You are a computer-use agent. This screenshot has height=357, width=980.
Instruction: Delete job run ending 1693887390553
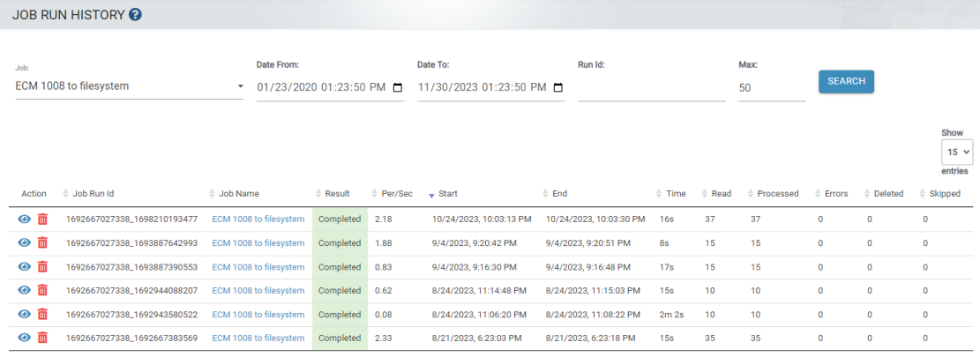(42, 266)
